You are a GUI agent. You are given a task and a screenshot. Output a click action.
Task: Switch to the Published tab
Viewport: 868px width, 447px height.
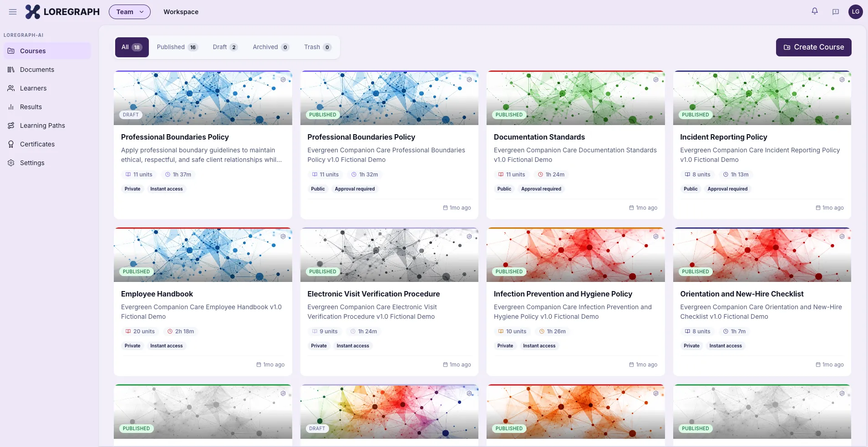(x=177, y=47)
